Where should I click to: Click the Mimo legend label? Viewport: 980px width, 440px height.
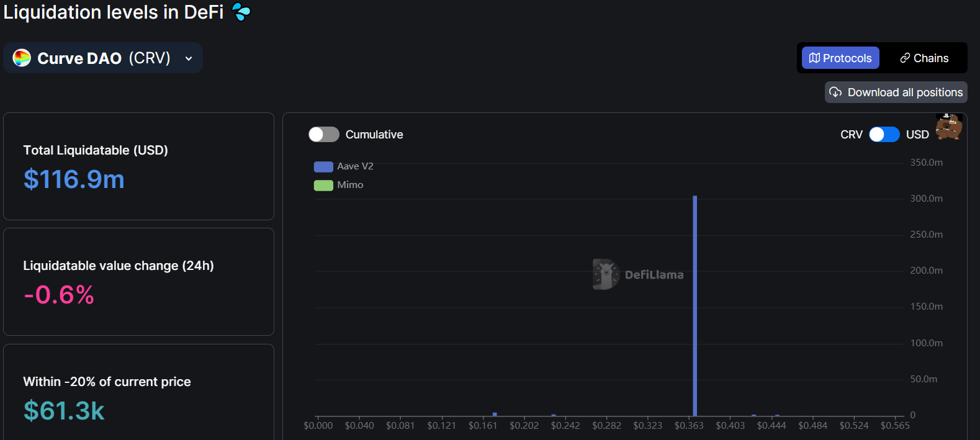350,185
